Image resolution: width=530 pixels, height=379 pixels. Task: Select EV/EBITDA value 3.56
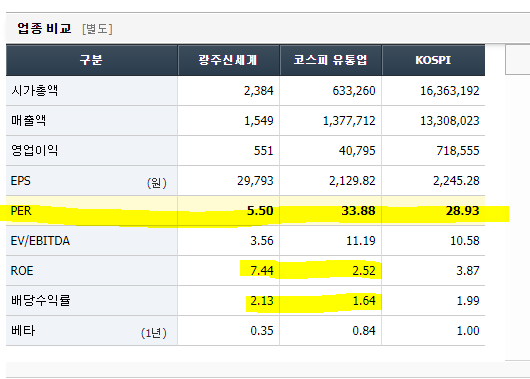tap(262, 241)
